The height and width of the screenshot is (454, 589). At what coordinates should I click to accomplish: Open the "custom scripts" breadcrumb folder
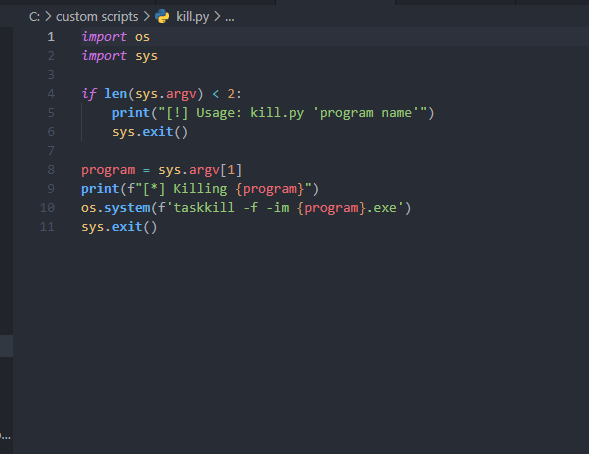click(97, 17)
